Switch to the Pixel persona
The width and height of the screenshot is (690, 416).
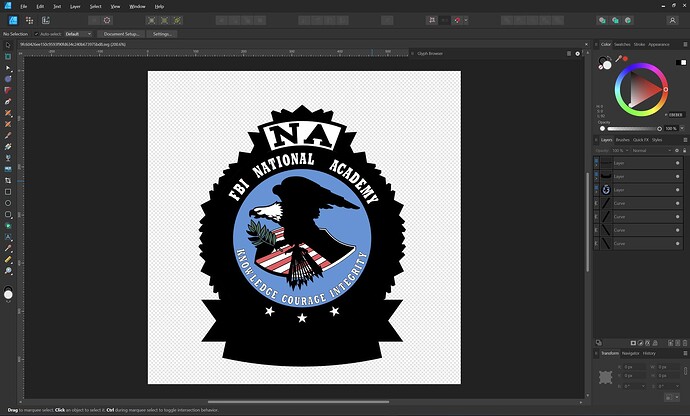[x=29, y=20]
